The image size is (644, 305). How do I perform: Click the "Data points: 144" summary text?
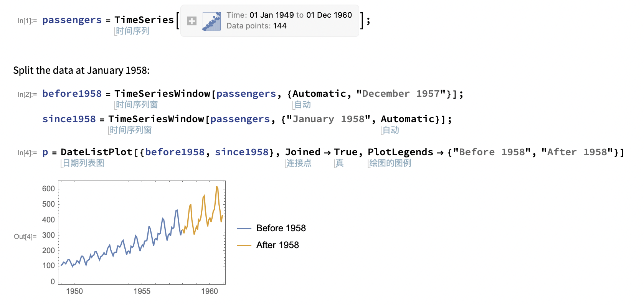256,26
